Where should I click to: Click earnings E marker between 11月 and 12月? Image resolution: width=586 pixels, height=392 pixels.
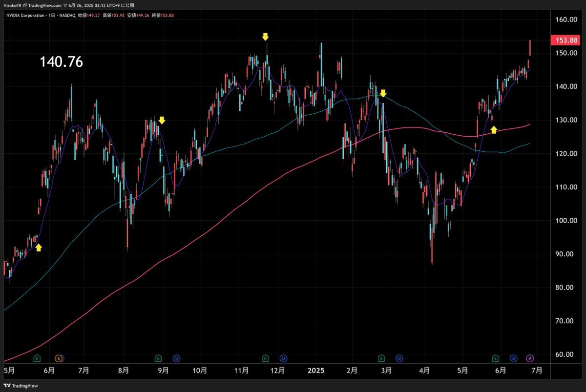pos(265,358)
